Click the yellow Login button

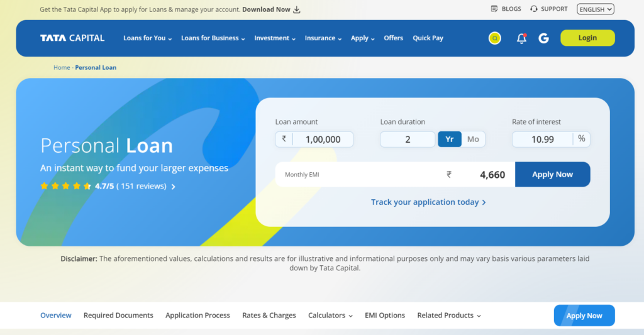pos(588,38)
